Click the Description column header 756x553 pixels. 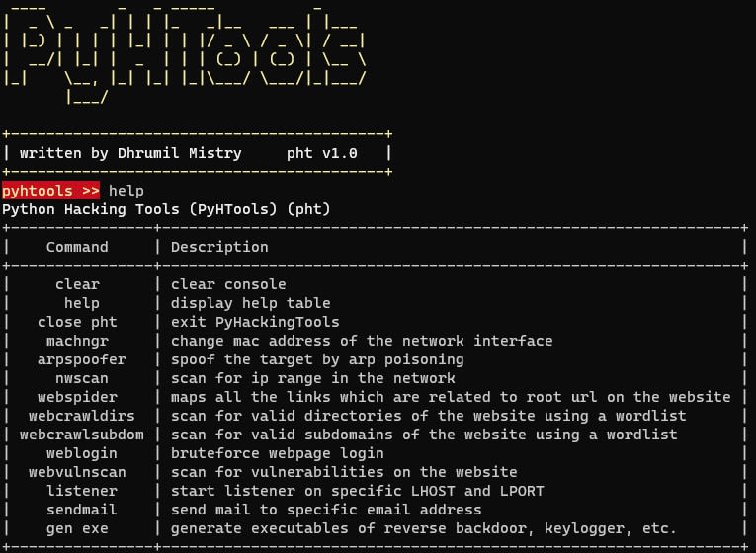pos(219,247)
